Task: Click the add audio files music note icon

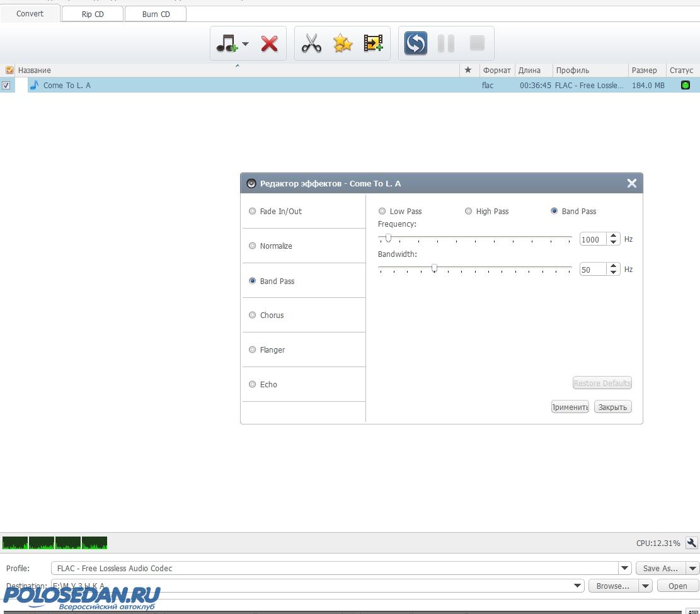Action: 226,43
